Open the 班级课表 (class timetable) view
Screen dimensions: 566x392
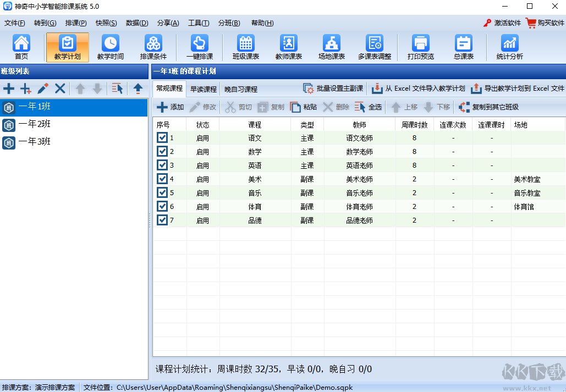[244, 47]
